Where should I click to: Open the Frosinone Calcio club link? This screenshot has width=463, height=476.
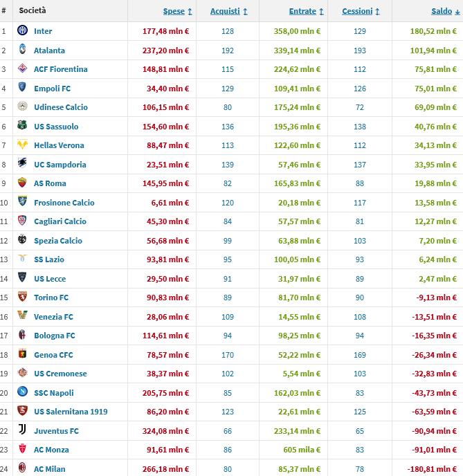click(x=64, y=203)
